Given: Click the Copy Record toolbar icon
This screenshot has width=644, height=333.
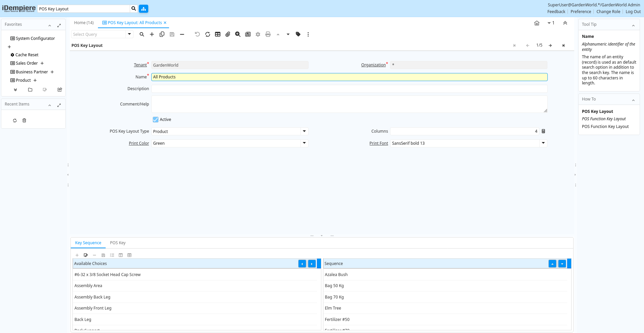Looking at the screenshot, I should pyautogui.click(x=162, y=34).
